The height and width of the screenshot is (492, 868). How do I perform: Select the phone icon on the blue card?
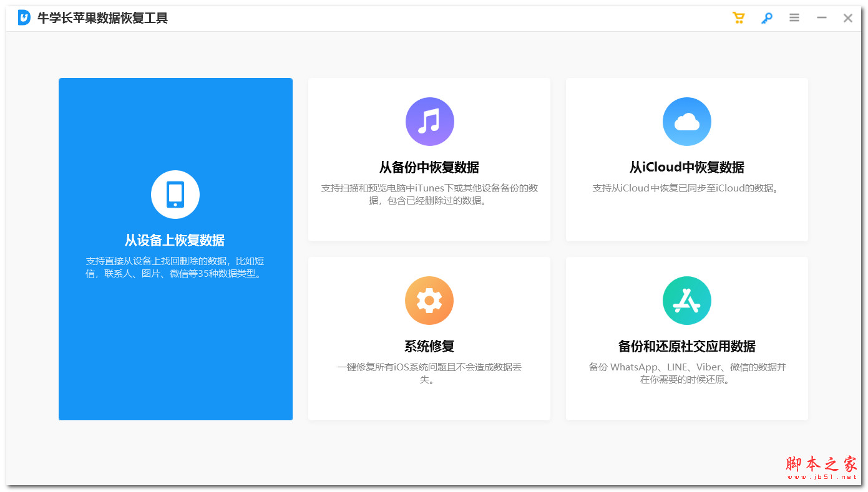pos(175,195)
